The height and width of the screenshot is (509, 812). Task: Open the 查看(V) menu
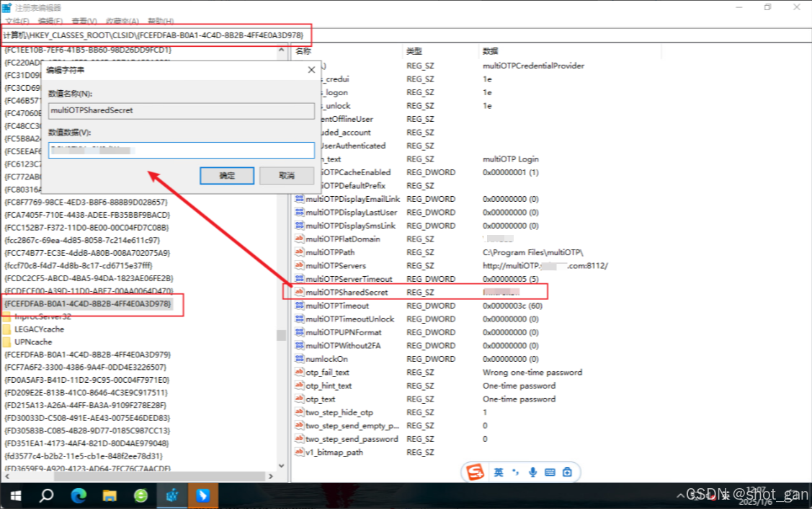pyautogui.click(x=84, y=21)
